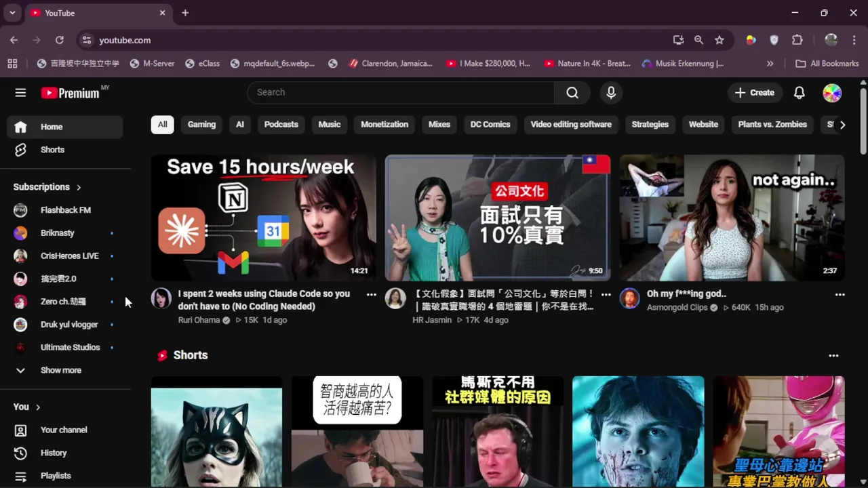Expand Show more subscriptions
The height and width of the screenshot is (488, 868).
point(65,371)
